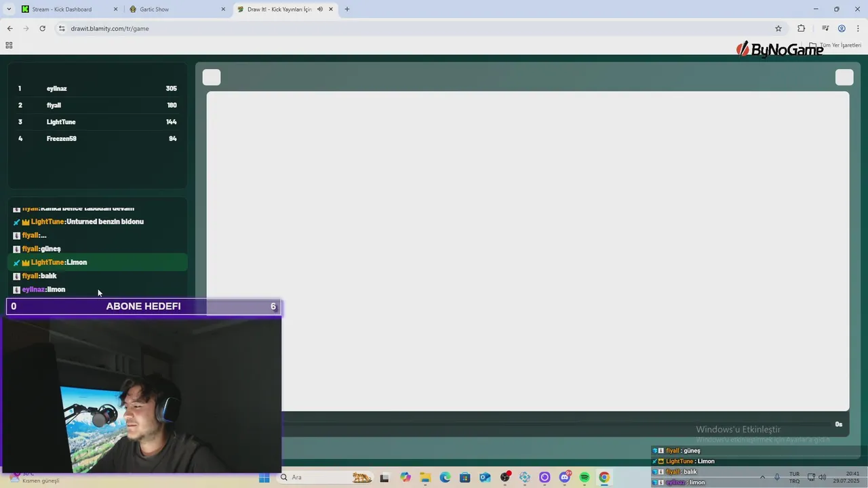Close the Stream - Kick Dashboard tab
This screenshot has height=488, width=868.
pos(115,9)
